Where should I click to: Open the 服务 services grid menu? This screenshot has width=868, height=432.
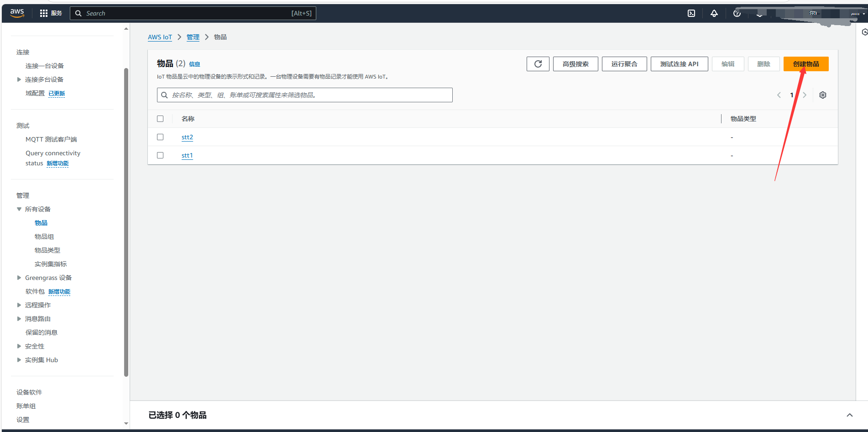tap(51, 13)
